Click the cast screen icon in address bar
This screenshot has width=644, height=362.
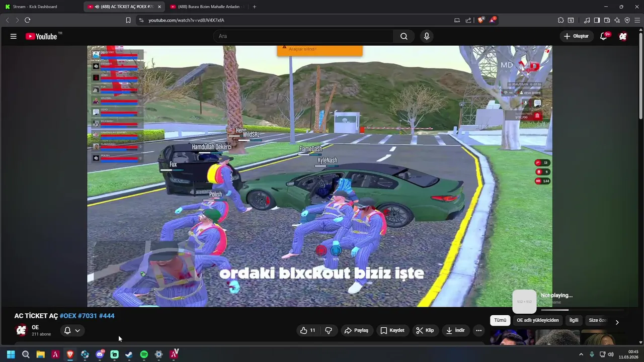pyautogui.click(x=457, y=20)
